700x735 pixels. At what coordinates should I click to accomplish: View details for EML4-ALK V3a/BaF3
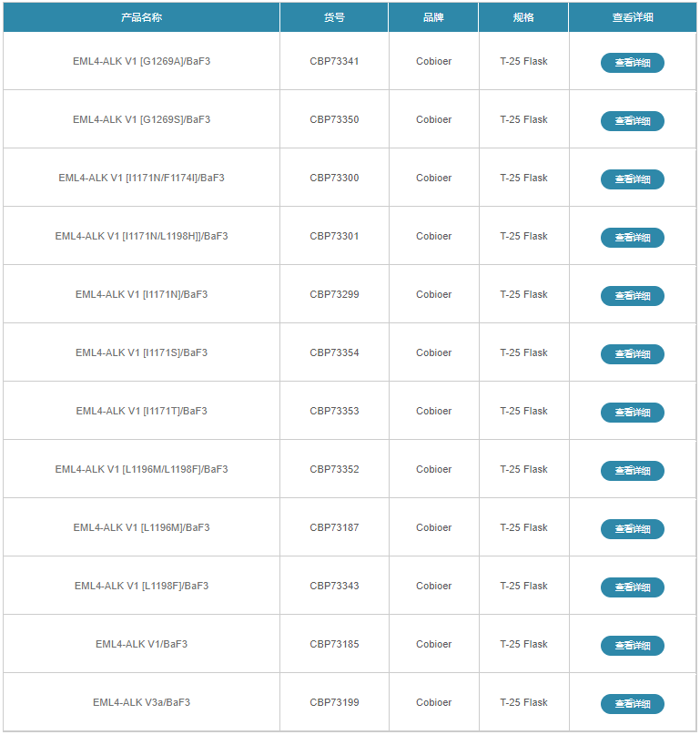(x=632, y=704)
